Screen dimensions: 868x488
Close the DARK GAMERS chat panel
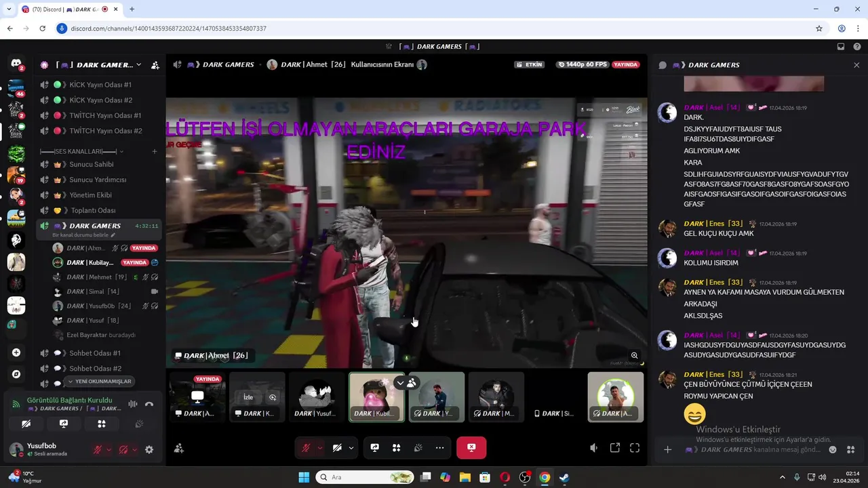tap(856, 65)
